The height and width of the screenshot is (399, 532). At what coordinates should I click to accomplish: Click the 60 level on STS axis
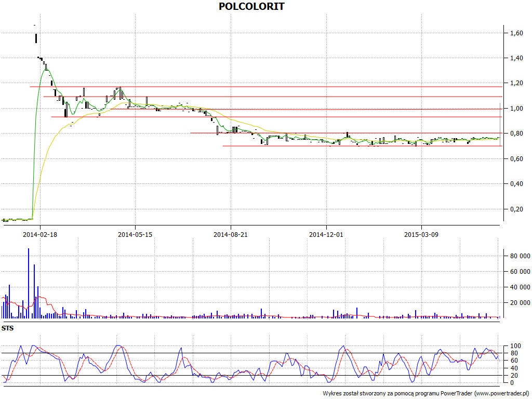(514, 361)
